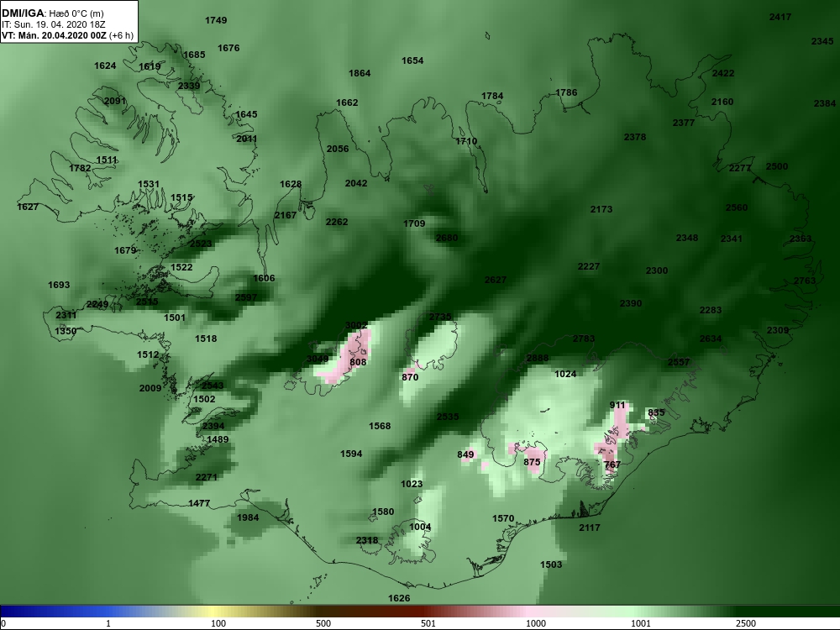Screen dimensions: 840x630
Task: Click the map value 2543
Action: point(213,386)
